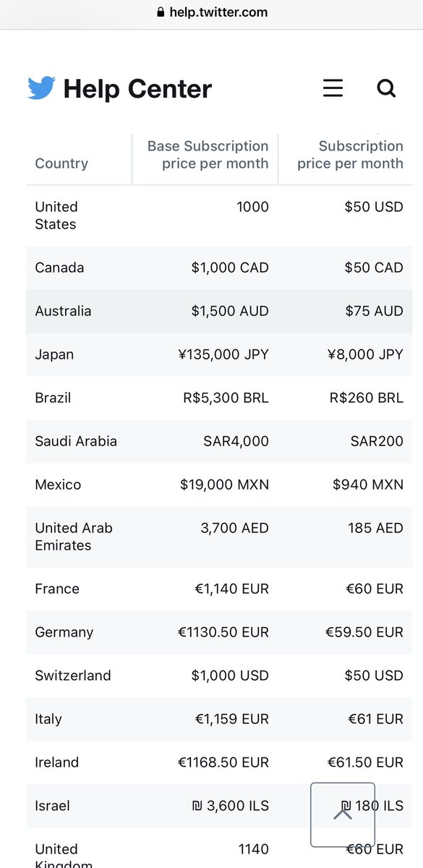
Task: Click the Switzerland country cell
Action: (73, 676)
